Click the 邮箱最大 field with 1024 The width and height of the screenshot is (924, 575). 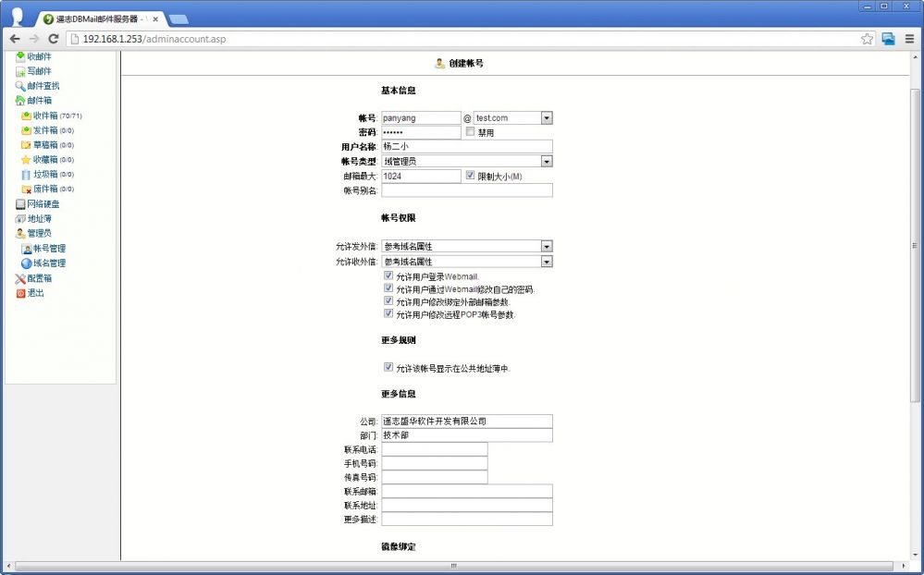click(421, 177)
